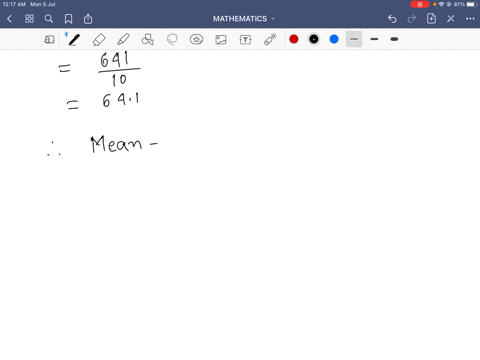Select the Pen tool
The height and width of the screenshot is (360, 480).
tap(74, 40)
